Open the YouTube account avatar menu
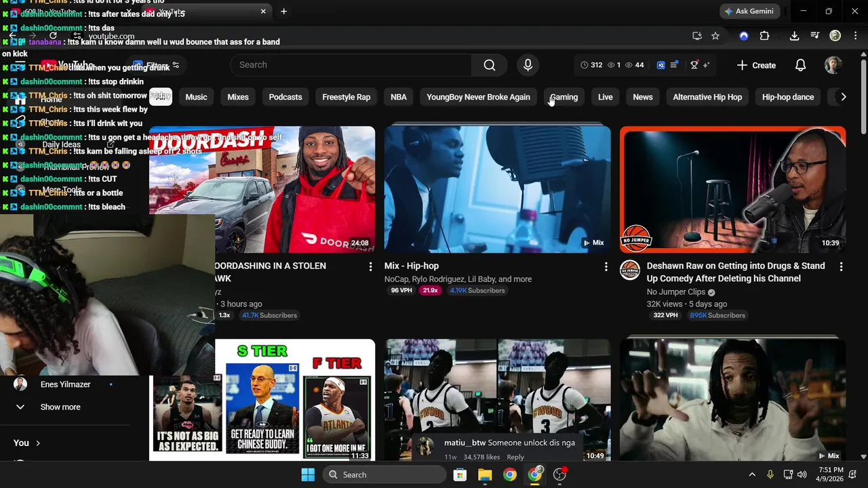 (x=833, y=65)
